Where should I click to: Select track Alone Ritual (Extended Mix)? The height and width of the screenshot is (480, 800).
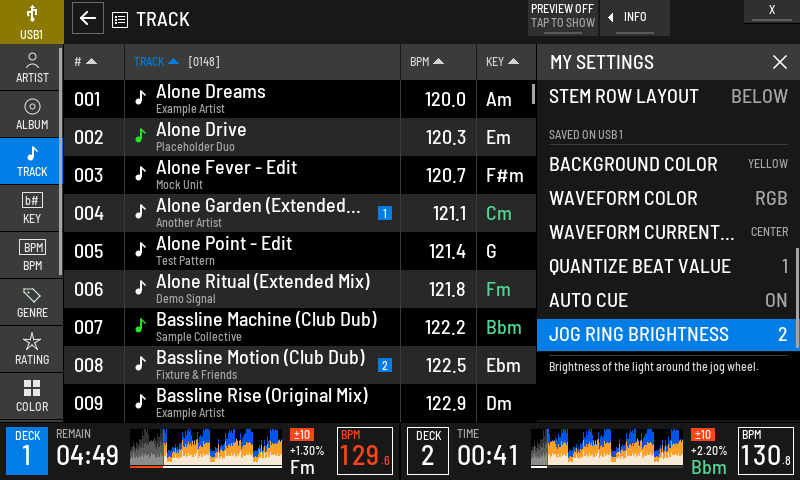click(x=300, y=289)
